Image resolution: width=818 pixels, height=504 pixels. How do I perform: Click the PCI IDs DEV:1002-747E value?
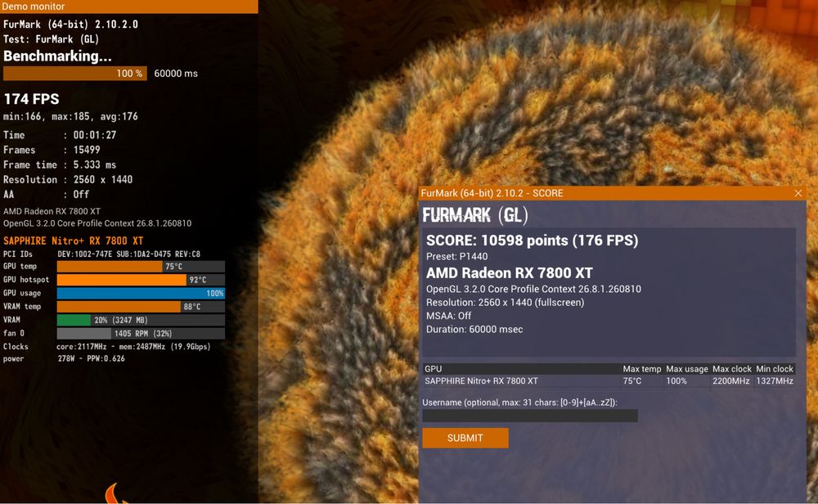(129, 254)
